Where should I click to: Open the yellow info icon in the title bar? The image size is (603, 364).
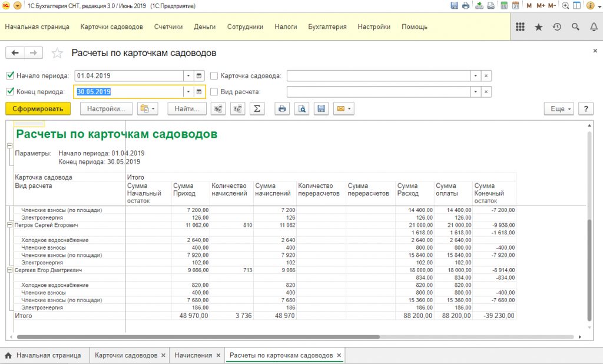(x=590, y=6)
